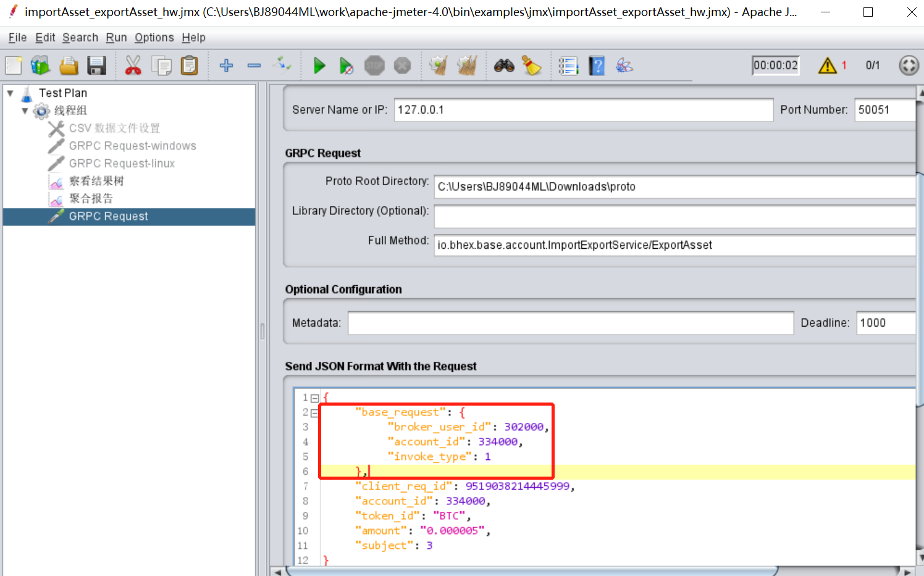The height and width of the screenshot is (576, 924).
Task: Expand all with the plus icon
Action: pyautogui.click(x=226, y=65)
